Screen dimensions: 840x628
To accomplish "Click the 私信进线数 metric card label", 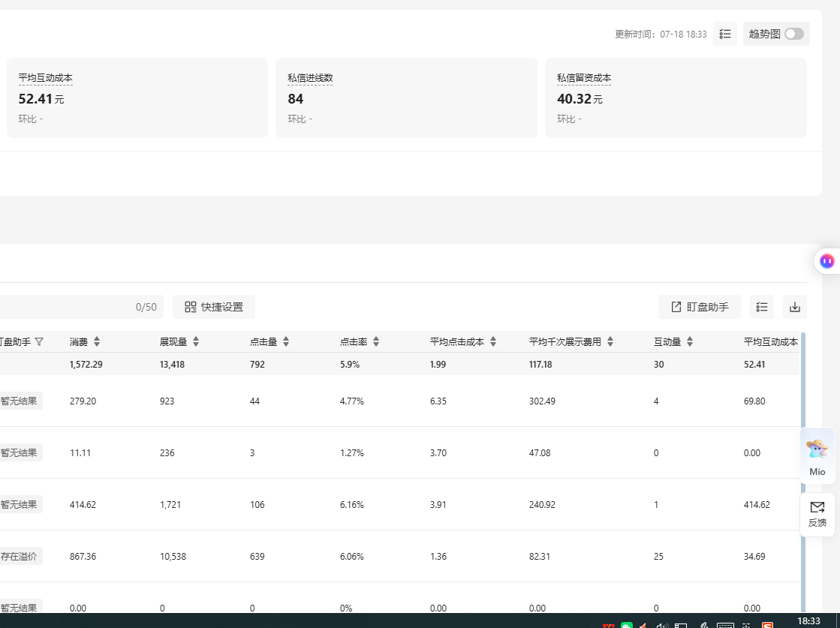I will click(x=310, y=78).
